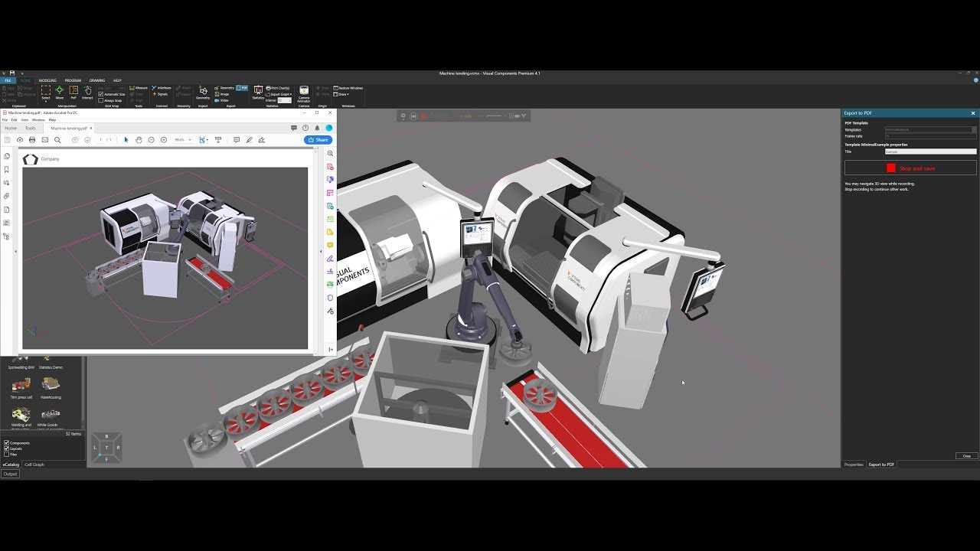Image resolution: width=980 pixels, height=551 pixels.
Task: Collapse the Acrobat right tools pane
Action: point(321,250)
